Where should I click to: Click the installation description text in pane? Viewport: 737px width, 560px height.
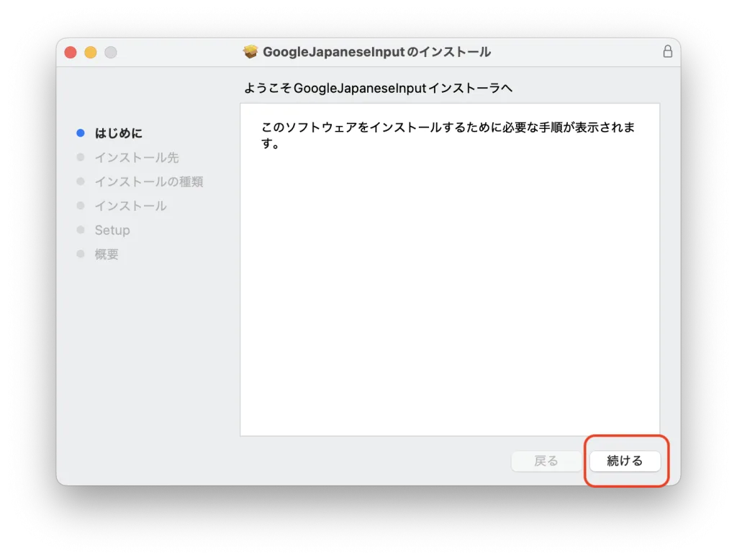448,135
